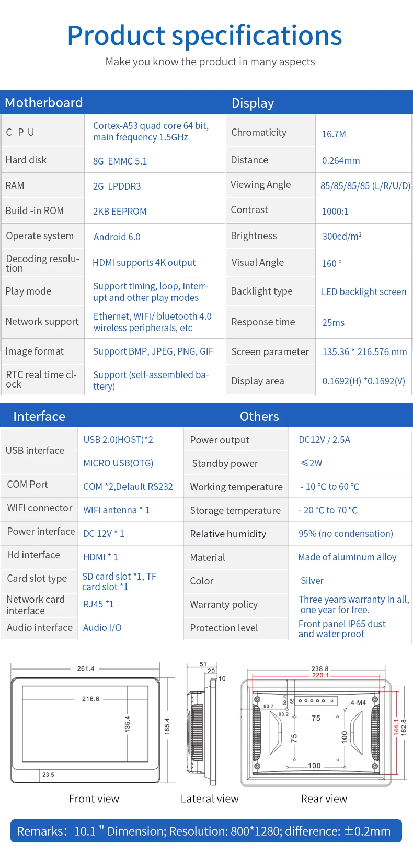
Task: Click the Front panel IP65 protection text
Action: 342,628
